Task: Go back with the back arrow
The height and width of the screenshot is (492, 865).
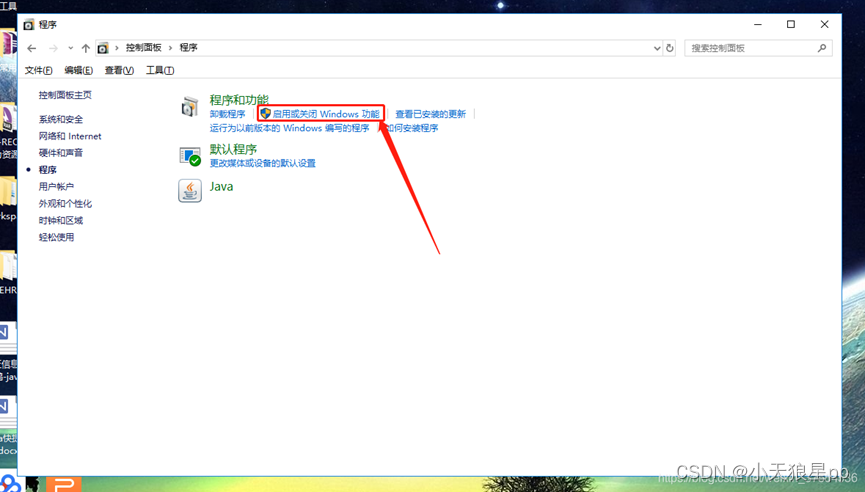Action: 32,49
